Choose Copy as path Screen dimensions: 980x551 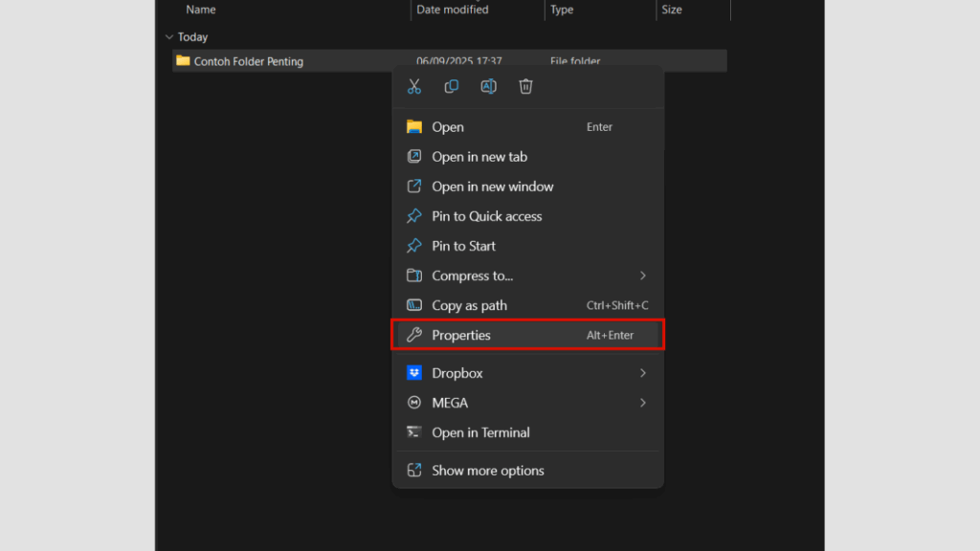pyautogui.click(x=469, y=305)
